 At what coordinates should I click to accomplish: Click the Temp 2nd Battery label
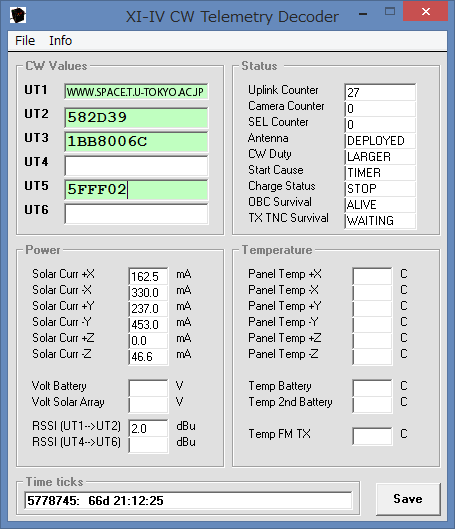(290, 402)
